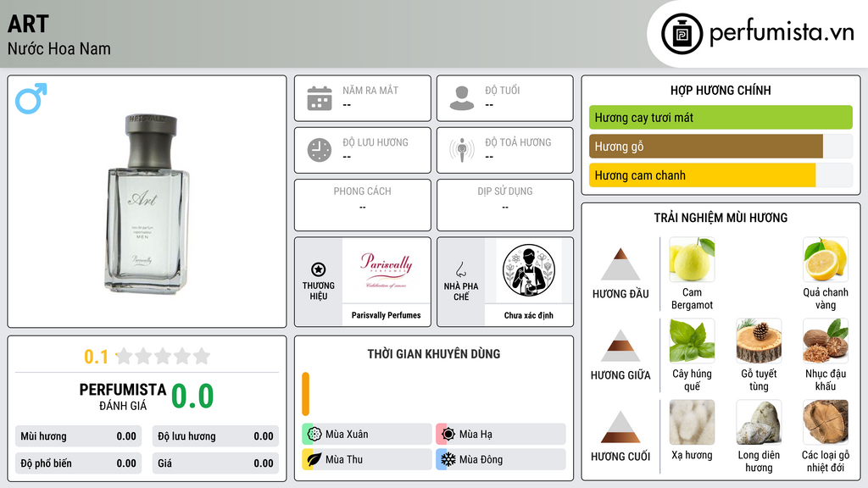Click the Độ lưu hương score row

pos(215,436)
